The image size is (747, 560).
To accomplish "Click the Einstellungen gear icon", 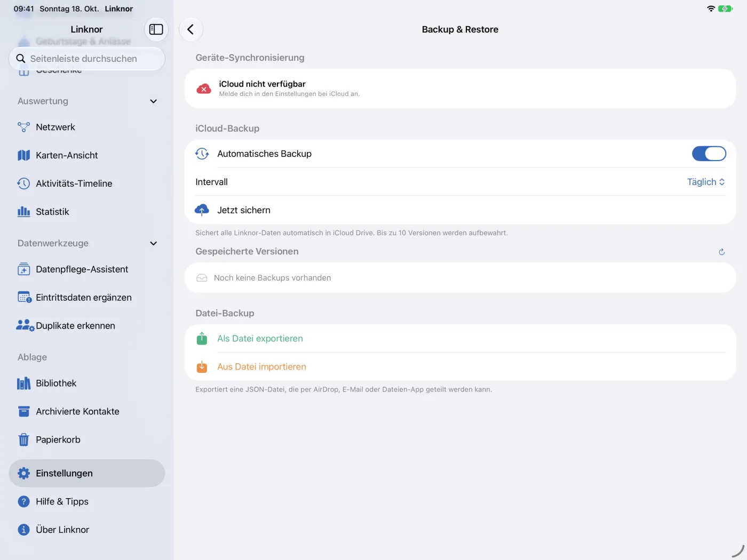I will tap(23, 473).
